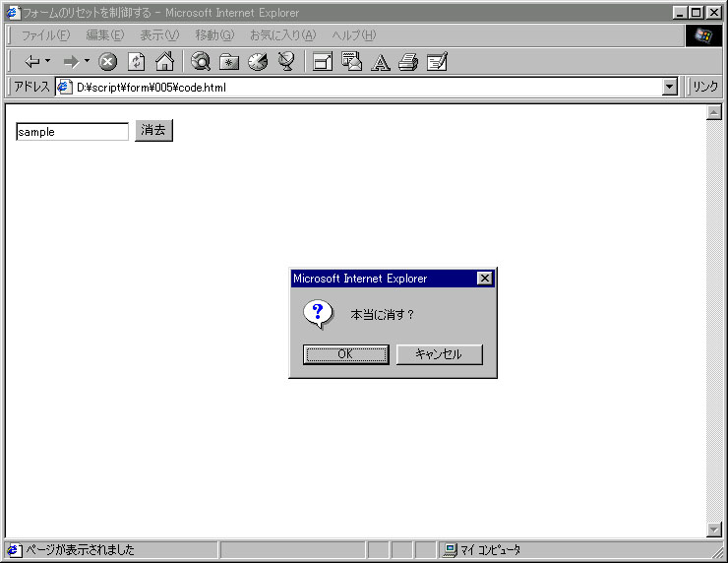Click the IE icon in title bar
The image size is (728, 563).
coord(14,13)
